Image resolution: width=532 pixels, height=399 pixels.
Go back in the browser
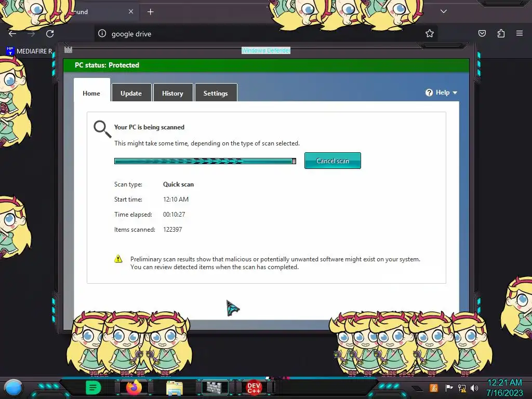(12, 34)
